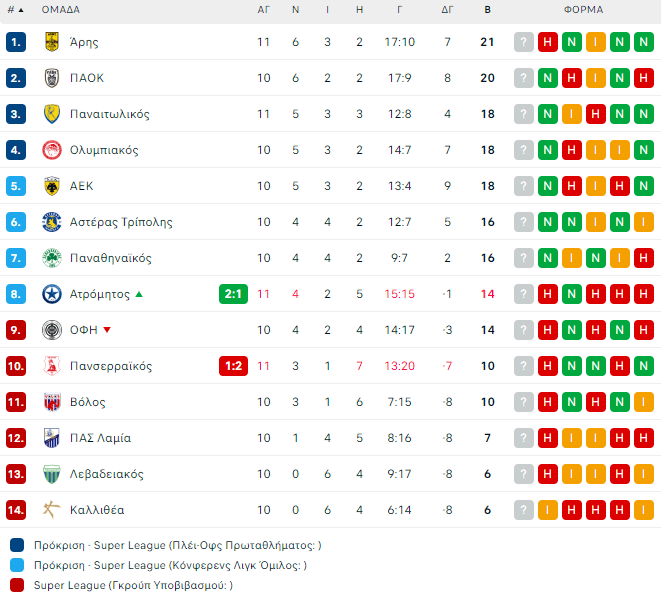
Task: Click the Ολυμπιακός team crest icon
Action: 52,150
